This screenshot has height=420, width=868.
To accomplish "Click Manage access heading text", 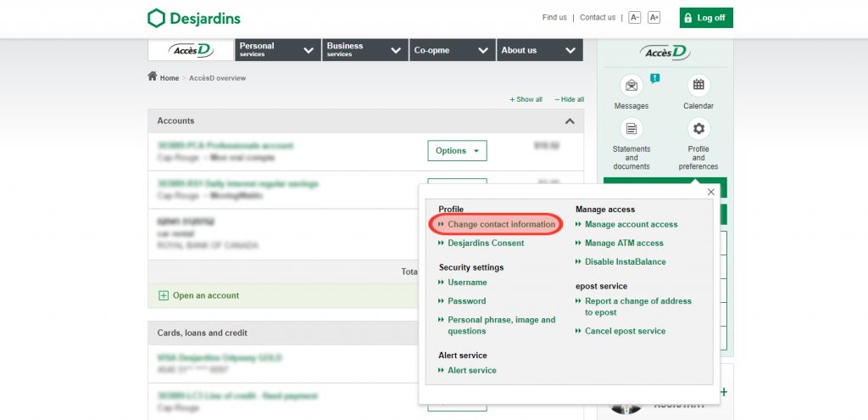I will pyautogui.click(x=605, y=210).
